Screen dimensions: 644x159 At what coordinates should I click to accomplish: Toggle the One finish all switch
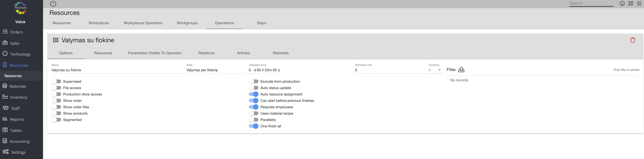253,126
